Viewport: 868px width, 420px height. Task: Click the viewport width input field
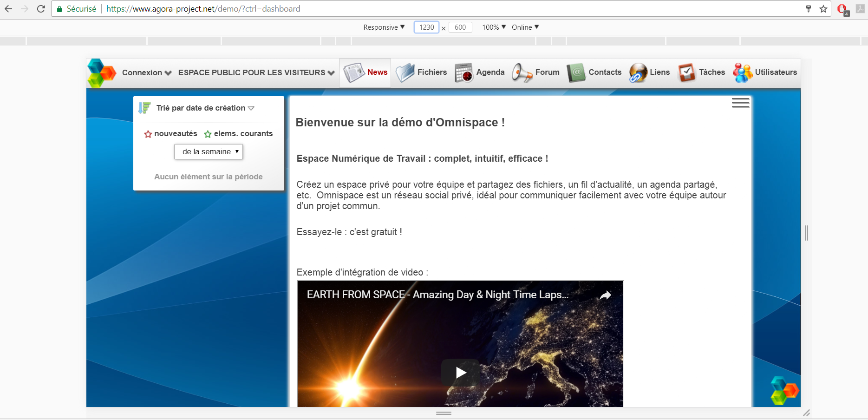pos(426,27)
